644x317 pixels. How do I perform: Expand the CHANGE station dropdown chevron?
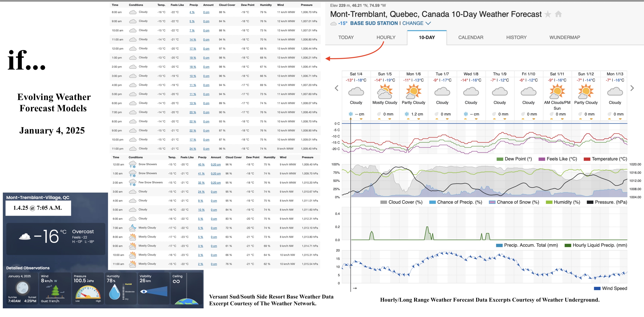point(428,23)
